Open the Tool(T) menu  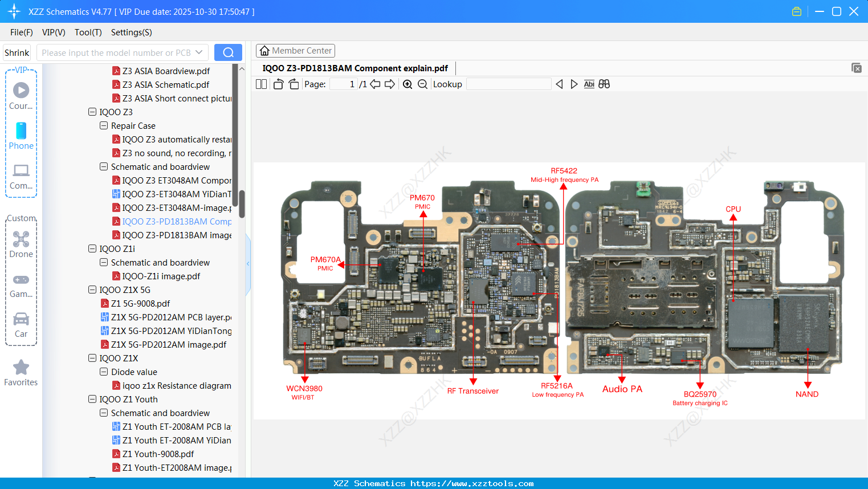pos(88,32)
